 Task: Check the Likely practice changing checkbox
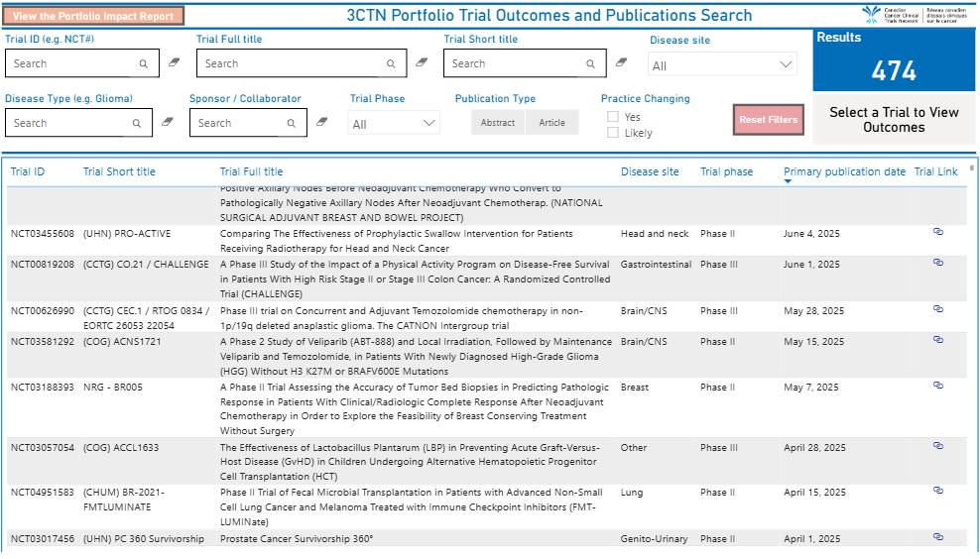[613, 133]
